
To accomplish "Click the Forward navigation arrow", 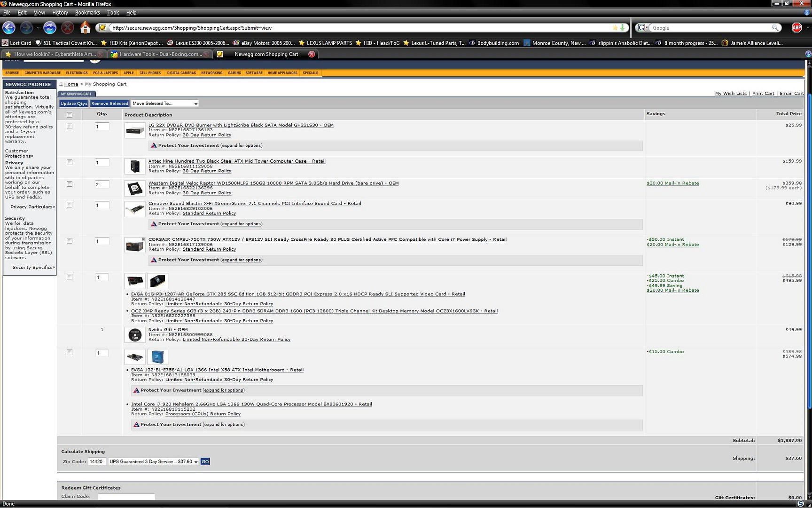I will coord(27,28).
